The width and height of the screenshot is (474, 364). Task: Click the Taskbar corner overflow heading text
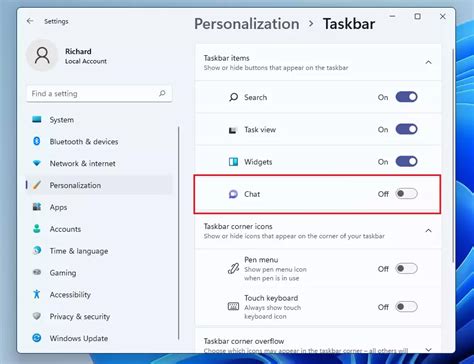[x=244, y=341]
